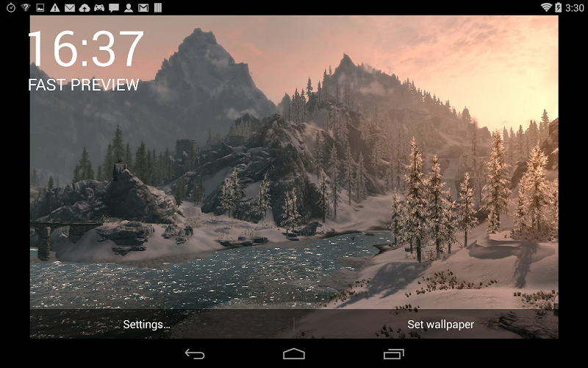Tap the FAST PREVIEW label
Image resolution: width=588 pixels, height=368 pixels.
84,85
